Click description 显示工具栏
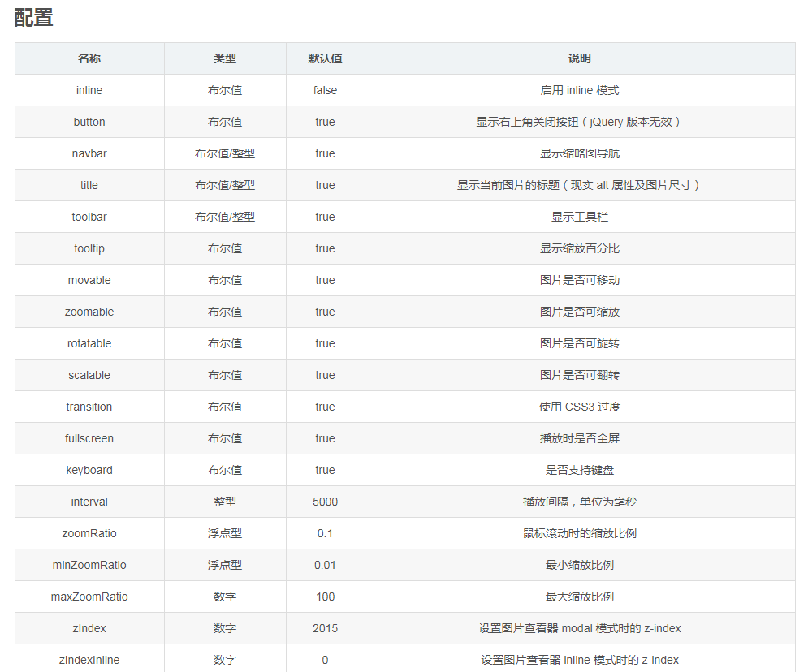Viewport: 808px width, 672px height. [580, 217]
